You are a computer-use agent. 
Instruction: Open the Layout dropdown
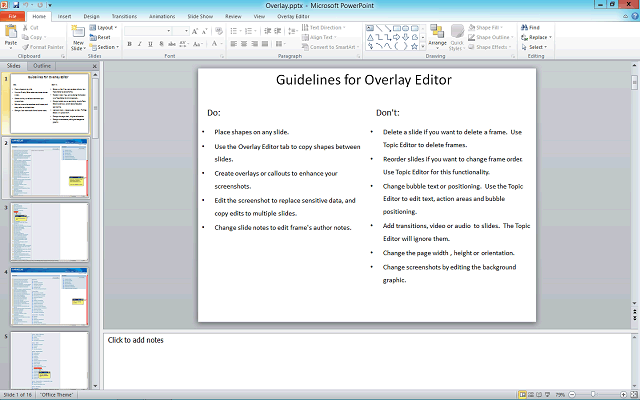coord(106,27)
